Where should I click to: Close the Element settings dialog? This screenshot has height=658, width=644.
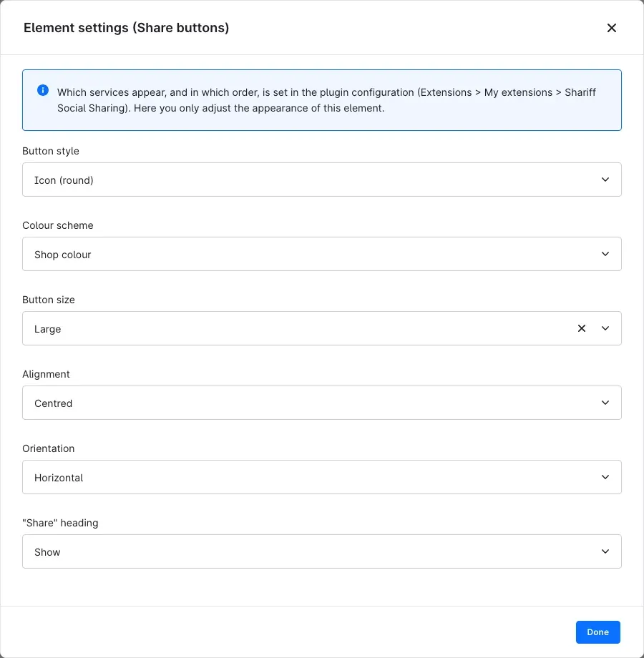(611, 28)
